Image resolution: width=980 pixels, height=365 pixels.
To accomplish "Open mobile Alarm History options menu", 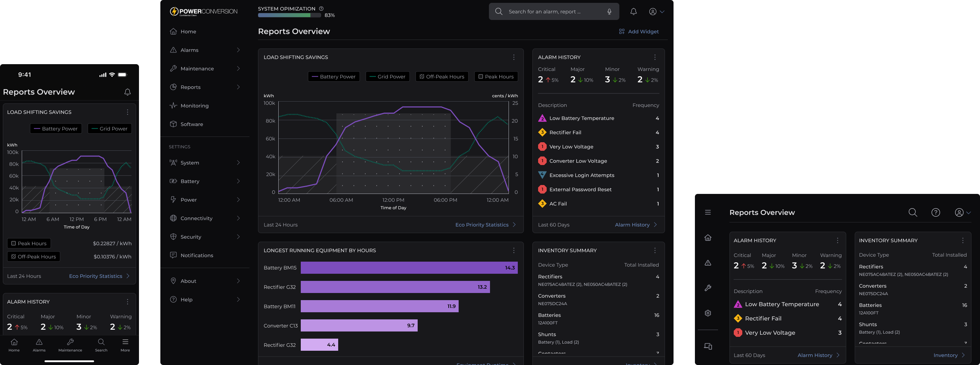I will tap(128, 302).
